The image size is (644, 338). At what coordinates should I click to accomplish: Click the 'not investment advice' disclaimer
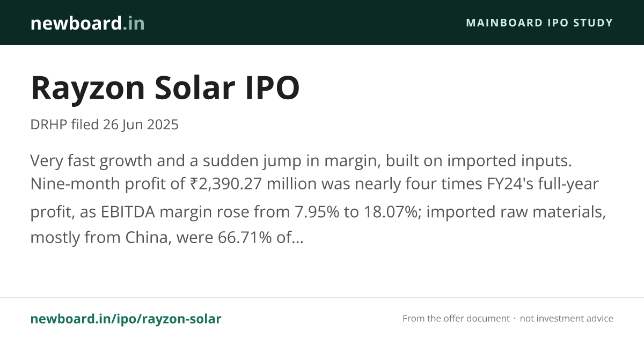tap(567, 319)
